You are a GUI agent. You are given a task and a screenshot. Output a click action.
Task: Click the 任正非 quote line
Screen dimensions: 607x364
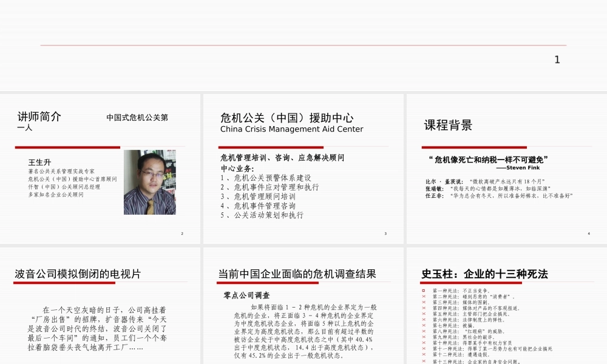[499, 196]
